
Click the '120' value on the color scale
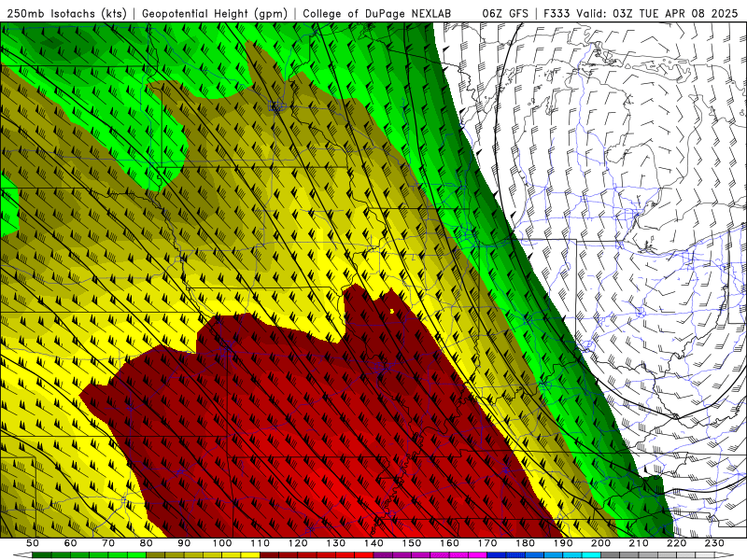coord(298,543)
